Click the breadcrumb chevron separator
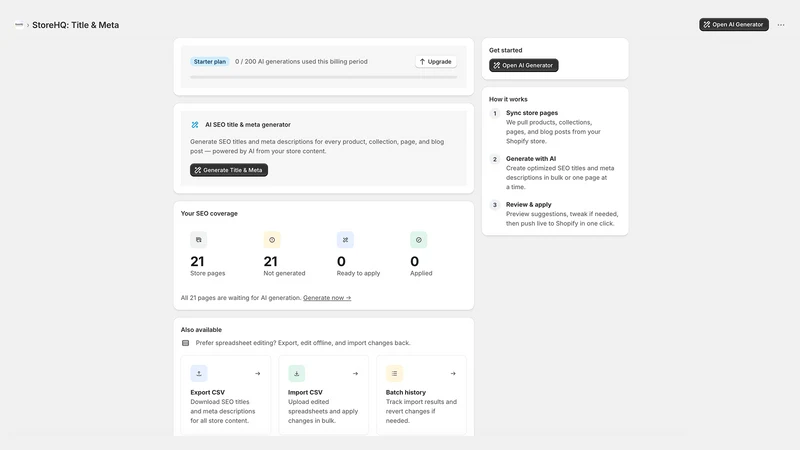The width and height of the screenshot is (800, 450). (x=28, y=25)
